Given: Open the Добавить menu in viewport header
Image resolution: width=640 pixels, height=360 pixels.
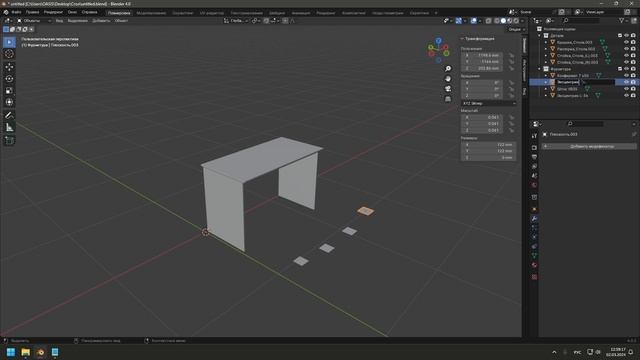Looking at the screenshot, I should coord(101,20).
